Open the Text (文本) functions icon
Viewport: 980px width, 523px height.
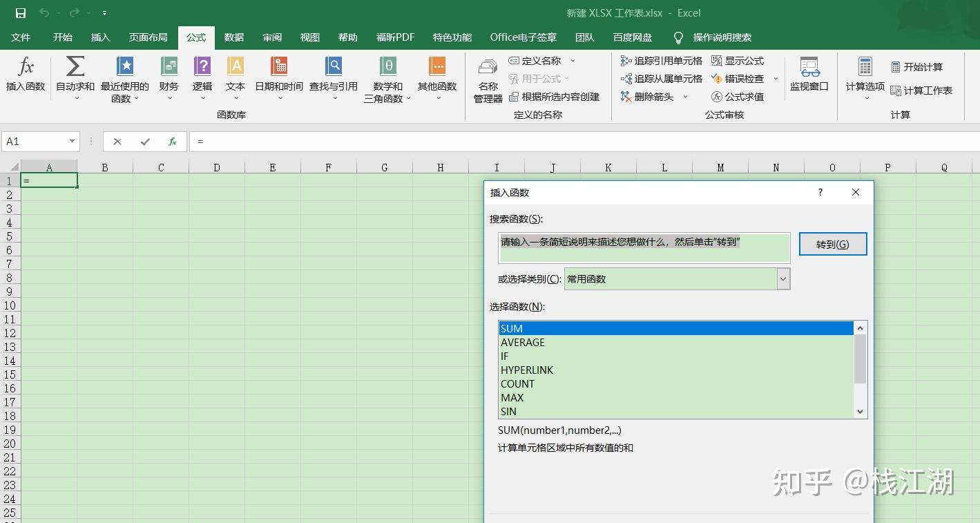[x=236, y=66]
